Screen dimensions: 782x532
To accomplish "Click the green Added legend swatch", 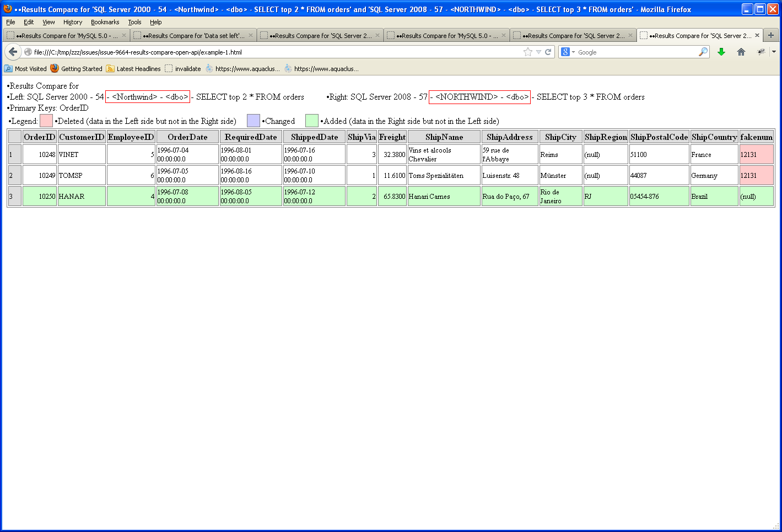I will [312, 121].
